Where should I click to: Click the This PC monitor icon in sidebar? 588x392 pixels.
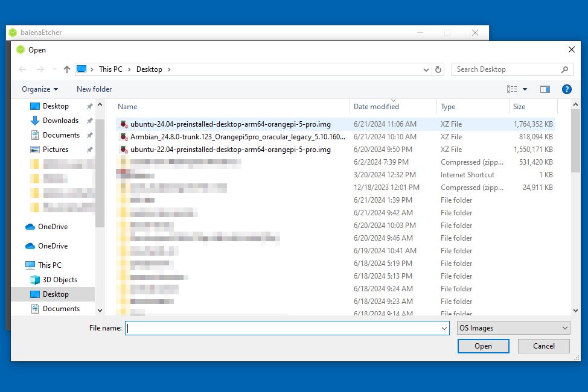click(30, 265)
